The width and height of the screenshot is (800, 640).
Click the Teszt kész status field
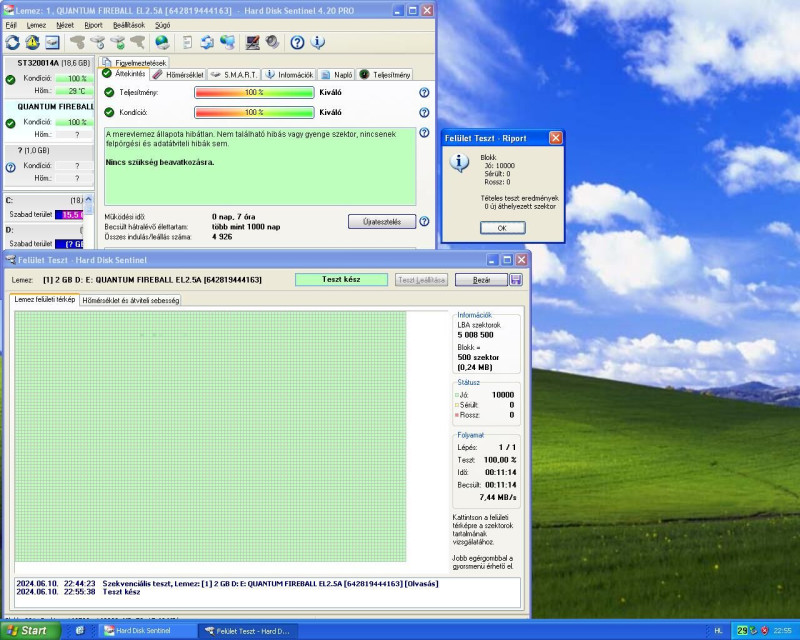(x=341, y=280)
